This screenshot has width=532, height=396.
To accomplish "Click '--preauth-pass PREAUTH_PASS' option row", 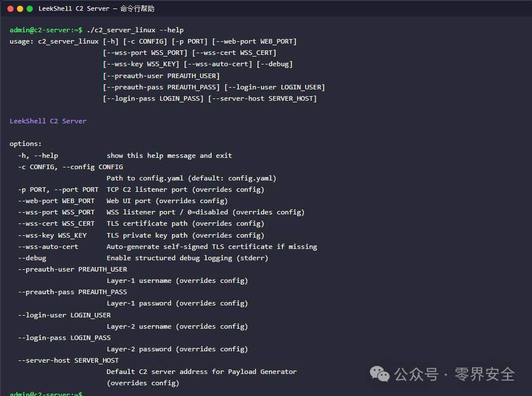I will [72, 292].
